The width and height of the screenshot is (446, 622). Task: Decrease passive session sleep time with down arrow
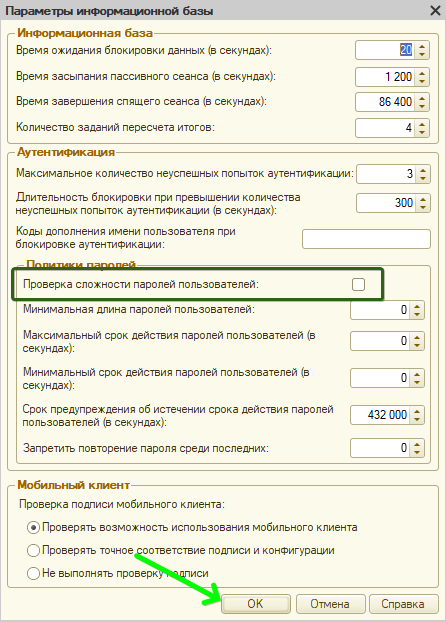click(x=422, y=81)
